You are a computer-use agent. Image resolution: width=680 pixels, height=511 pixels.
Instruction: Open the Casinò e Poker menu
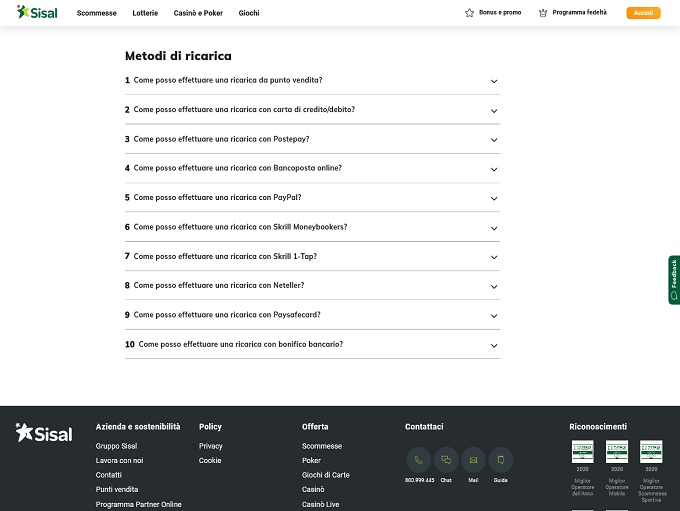coord(200,13)
